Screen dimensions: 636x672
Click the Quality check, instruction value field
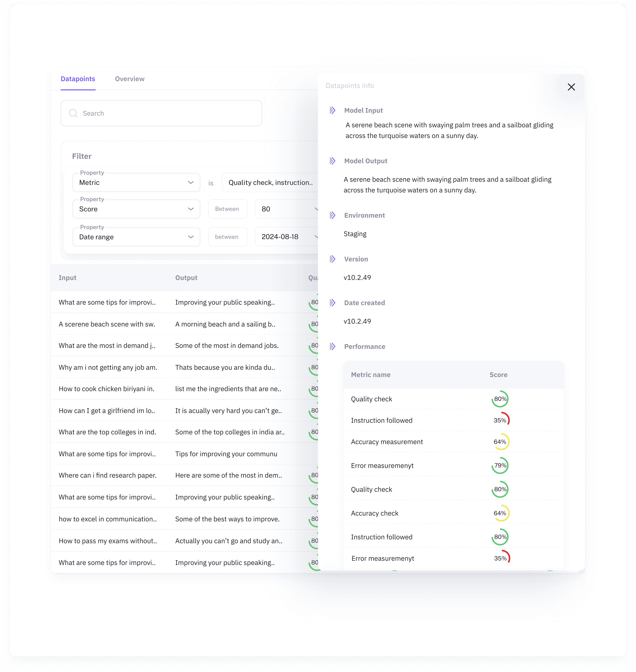point(270,182)
